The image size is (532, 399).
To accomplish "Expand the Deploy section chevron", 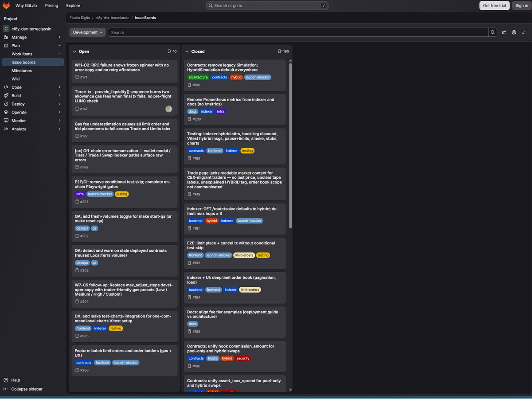I will 59,104.
